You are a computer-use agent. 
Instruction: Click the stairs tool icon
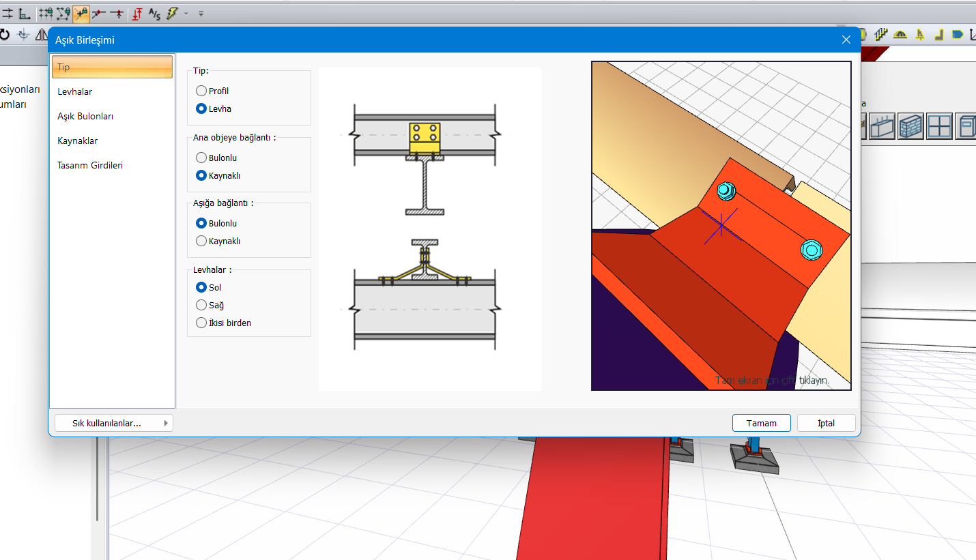click(x=880, y=35)
